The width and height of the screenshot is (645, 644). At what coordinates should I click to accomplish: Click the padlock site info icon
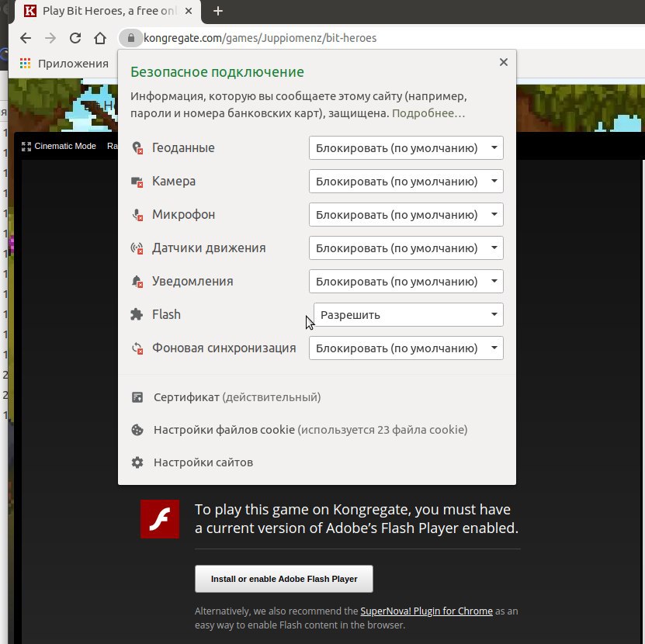131,38
